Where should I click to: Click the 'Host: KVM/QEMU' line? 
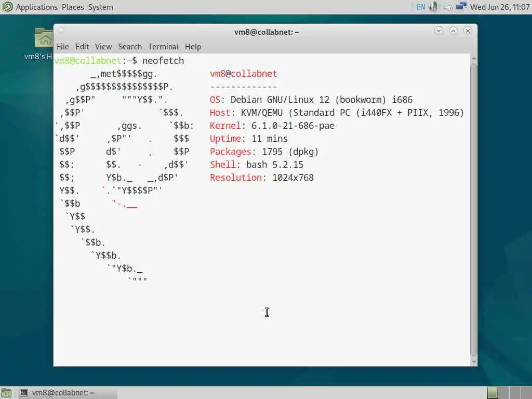[x=337, y=113]
